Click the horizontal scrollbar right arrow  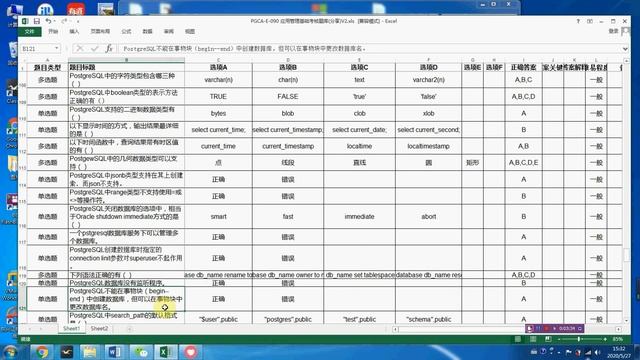(618, 329)
